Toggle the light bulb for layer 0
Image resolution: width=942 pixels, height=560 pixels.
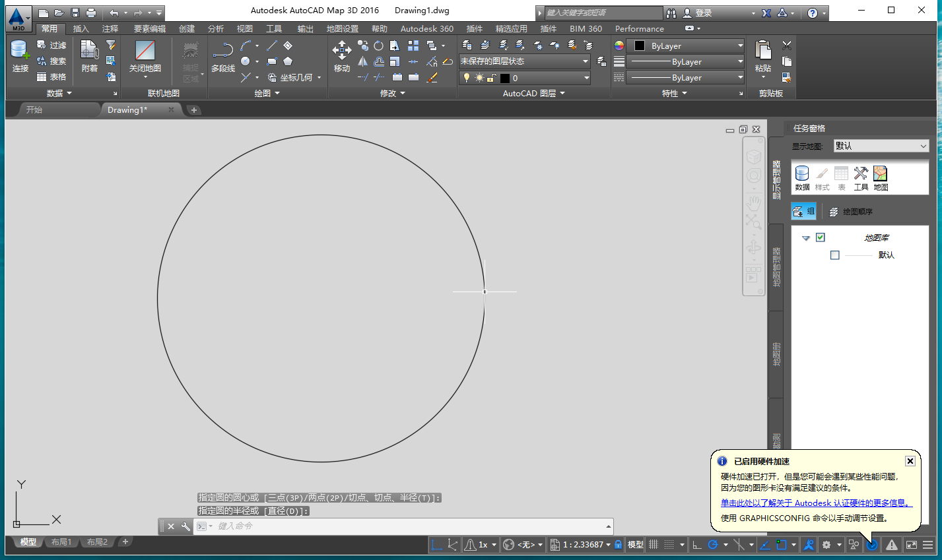(467, 78)
